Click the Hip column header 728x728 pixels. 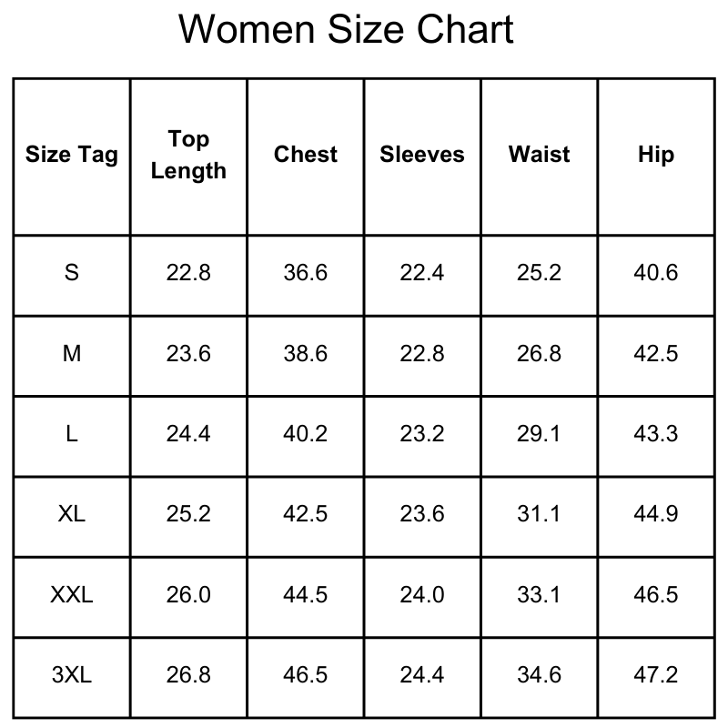[x=656, y=155]
